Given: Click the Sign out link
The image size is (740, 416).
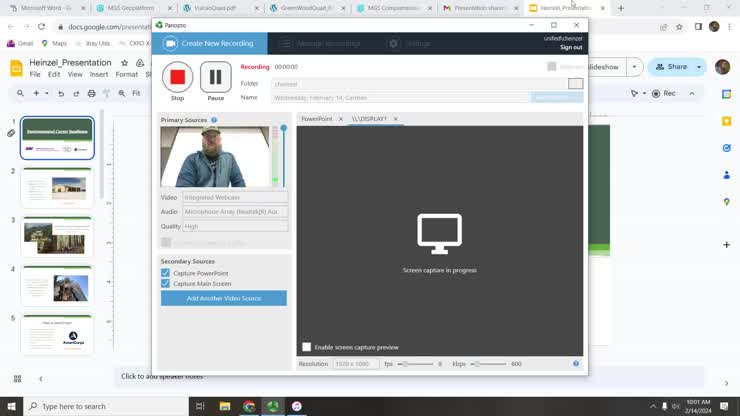Looking at the screenshot, I should click(571, 48).
